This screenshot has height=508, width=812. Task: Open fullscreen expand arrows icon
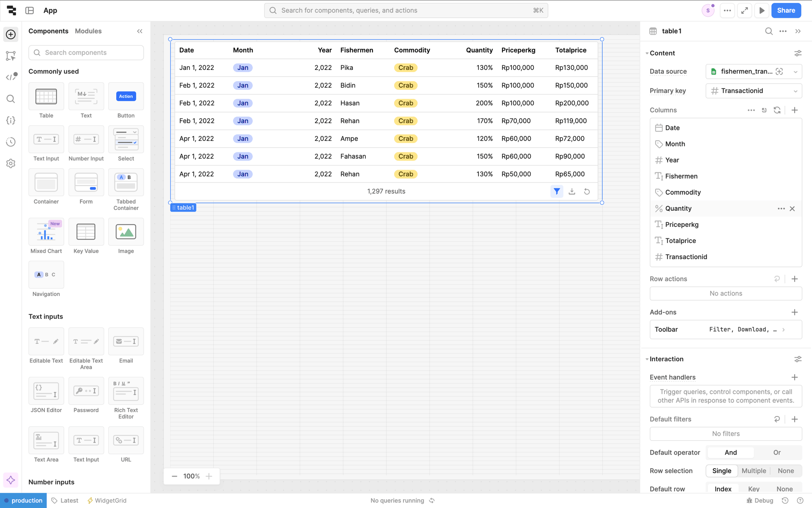pyautogui.click(x=744, y=10)
